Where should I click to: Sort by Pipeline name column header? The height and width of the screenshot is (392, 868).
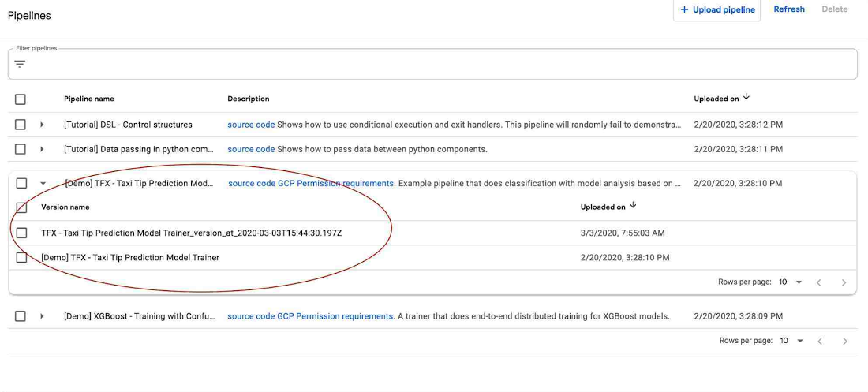[89, 99]
